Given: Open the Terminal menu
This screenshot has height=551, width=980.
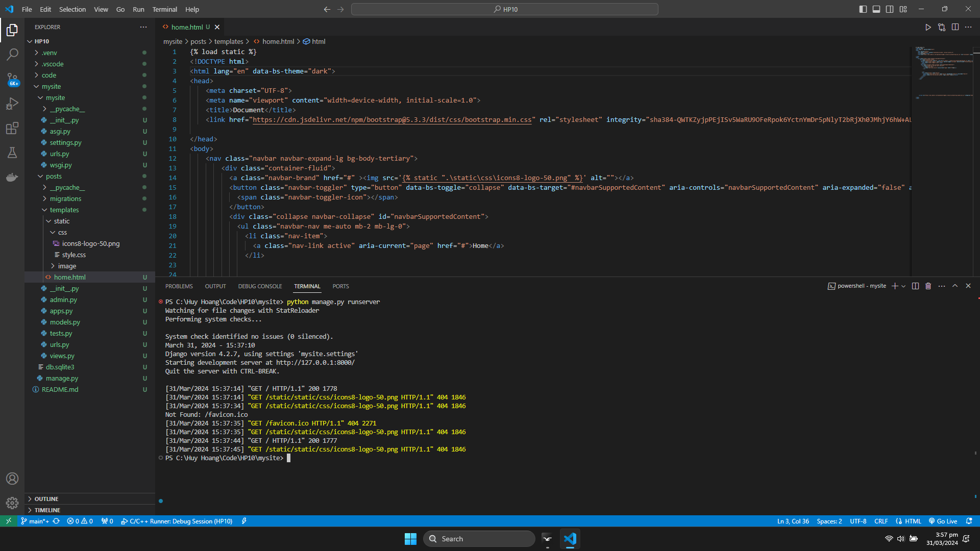Looking at the screenshot, I should point(165,9).
